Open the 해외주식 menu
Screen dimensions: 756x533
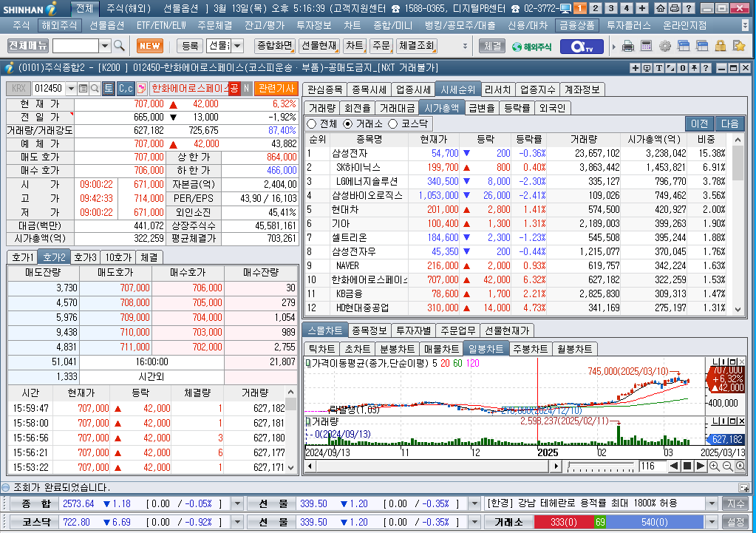tap(59, 25)
